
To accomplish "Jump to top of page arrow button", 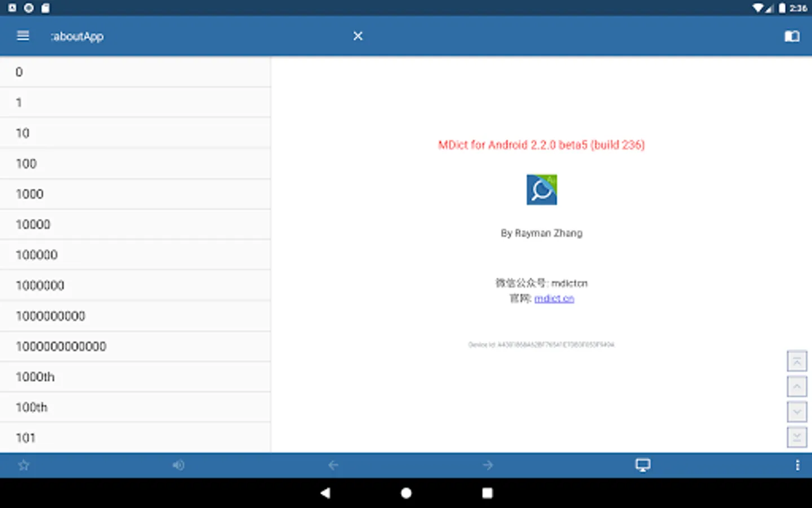I will pos(797,361).
